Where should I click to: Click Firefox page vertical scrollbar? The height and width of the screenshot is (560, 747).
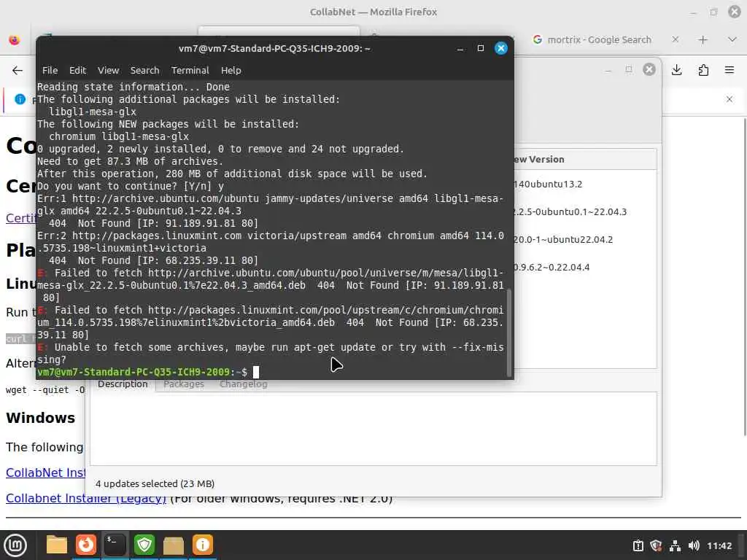click(x=744, y=276)
